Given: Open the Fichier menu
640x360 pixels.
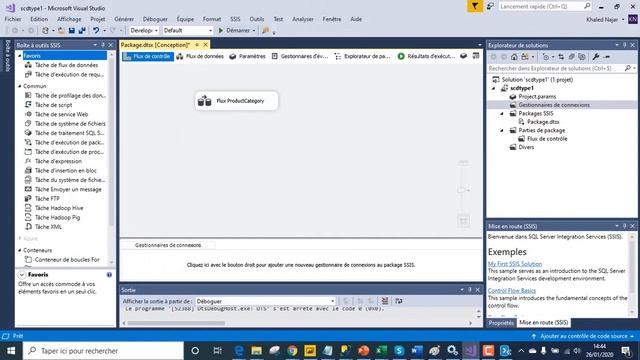Looking at the screenshot, I should tap(13, 19).
